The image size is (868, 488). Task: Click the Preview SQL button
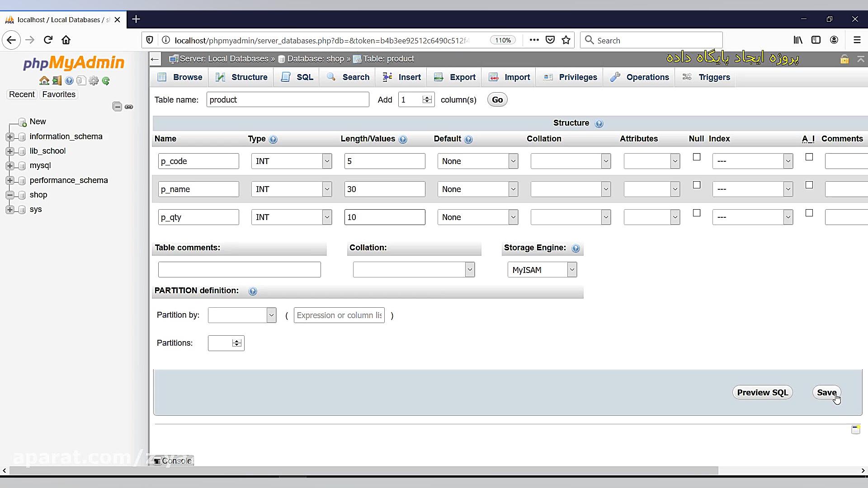[x=762, y=393]
